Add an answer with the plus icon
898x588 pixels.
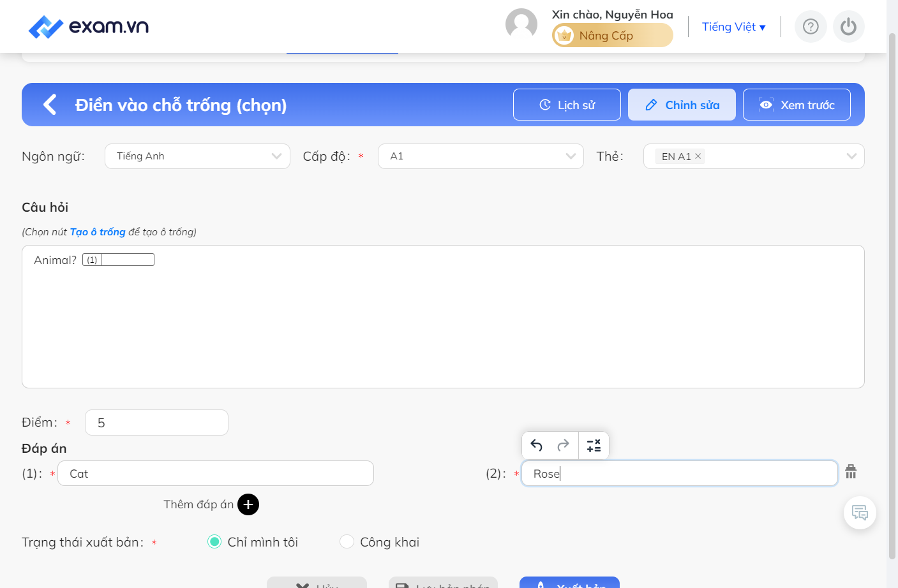248,504
